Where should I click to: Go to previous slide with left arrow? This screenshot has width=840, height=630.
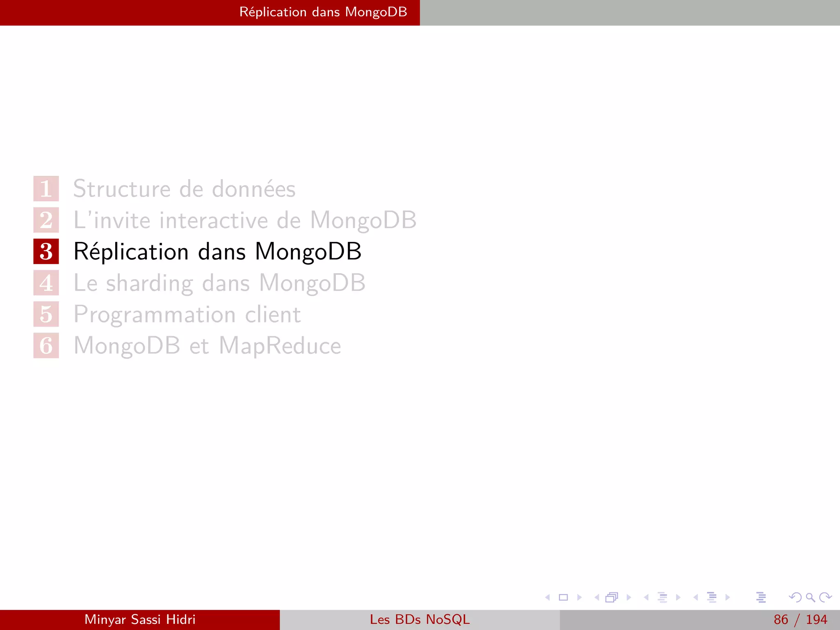(x=547, y=597)
